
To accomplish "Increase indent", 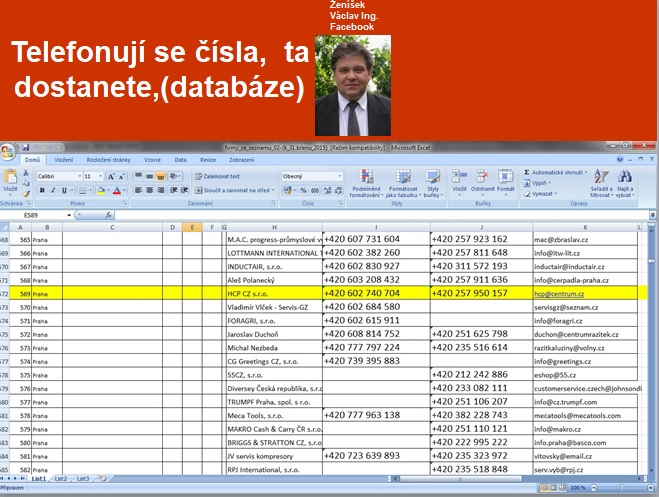I will 184,191.
